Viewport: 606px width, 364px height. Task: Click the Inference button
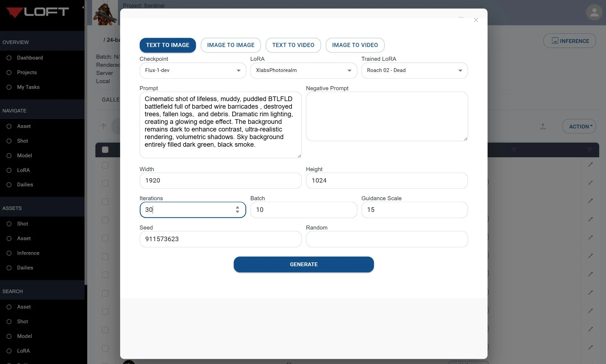[x=570, y=41]
